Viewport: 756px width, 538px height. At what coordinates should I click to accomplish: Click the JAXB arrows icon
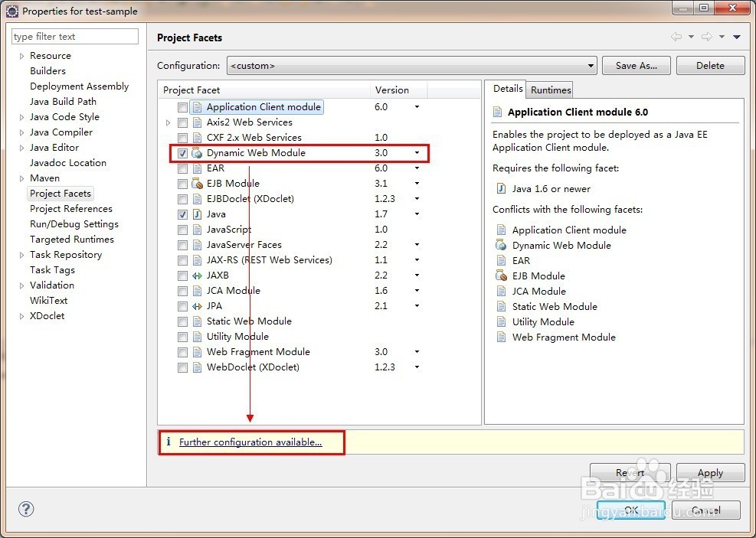click(197, 276)
